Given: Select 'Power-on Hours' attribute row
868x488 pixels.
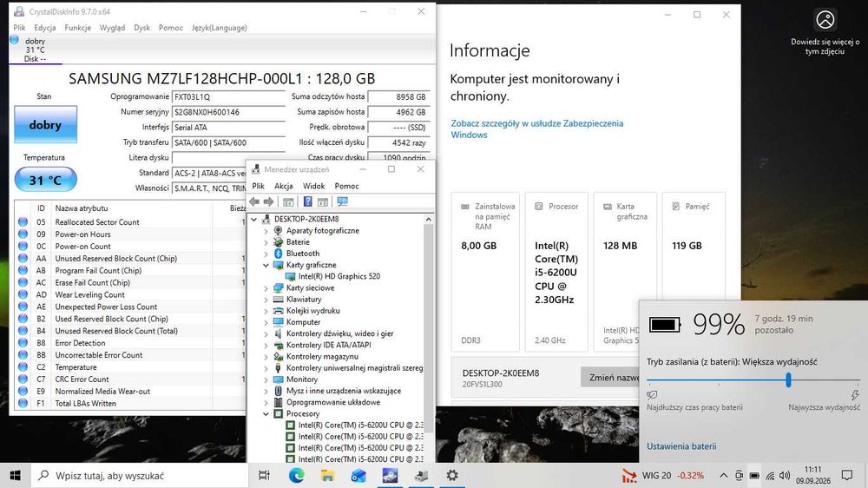Looking at the screenshot, I should 130,234.
